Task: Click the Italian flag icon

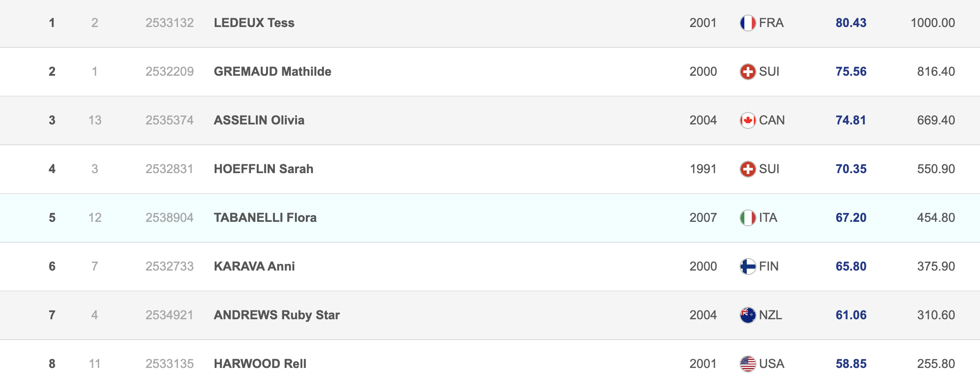Action: click(x=748, y=218)
